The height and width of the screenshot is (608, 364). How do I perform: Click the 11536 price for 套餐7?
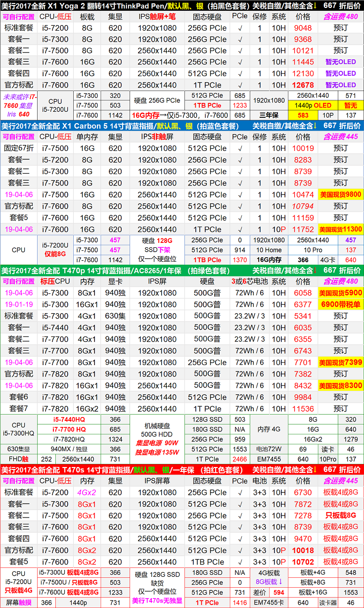tap(303, 409)
